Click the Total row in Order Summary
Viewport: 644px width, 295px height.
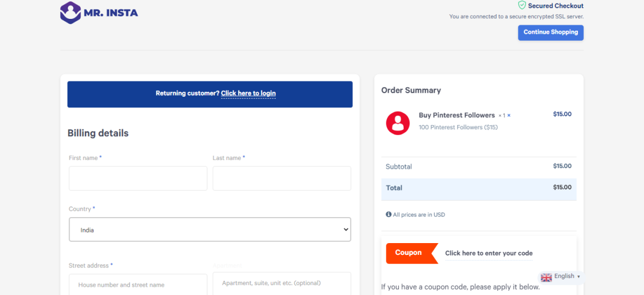(x=478, y=188)
